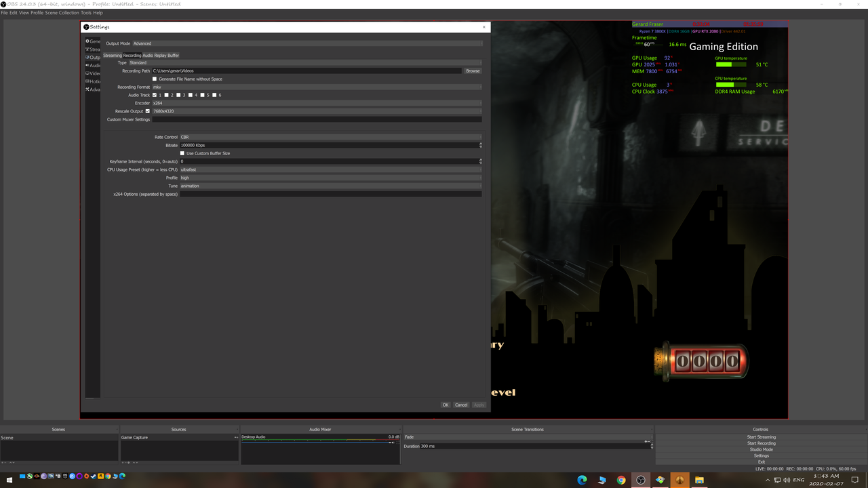This screenshot has width=868, height=488.
Task: Switch to orange game app on taskbar
Action: 679,480
